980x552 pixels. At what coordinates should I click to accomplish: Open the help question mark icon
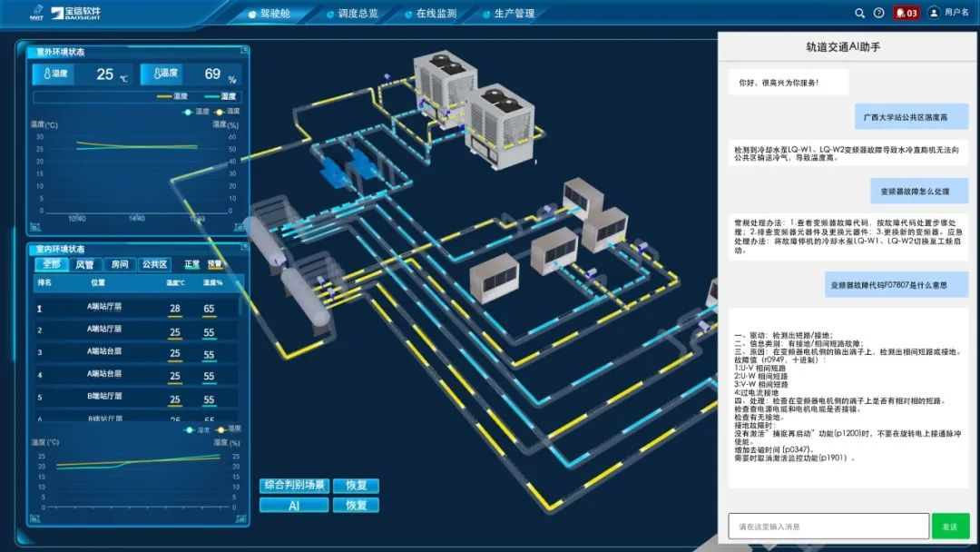pos(878,13)
